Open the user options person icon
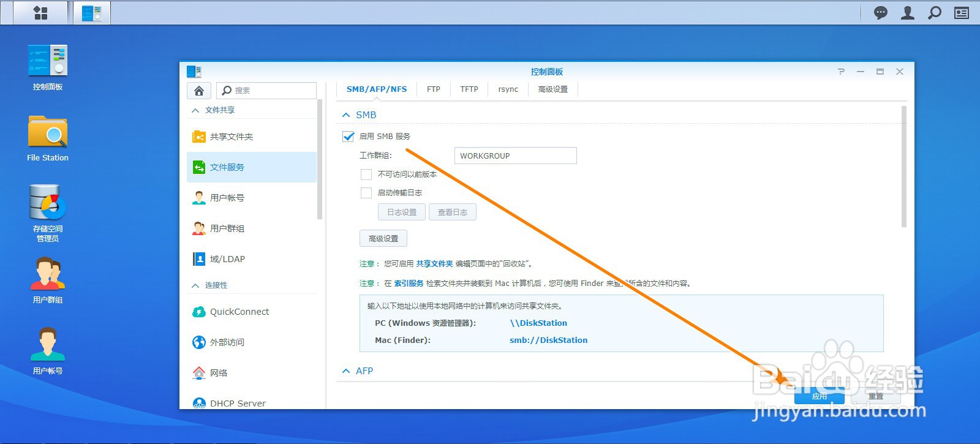This screenshot has width=980, height=444. tap(908, 13)
